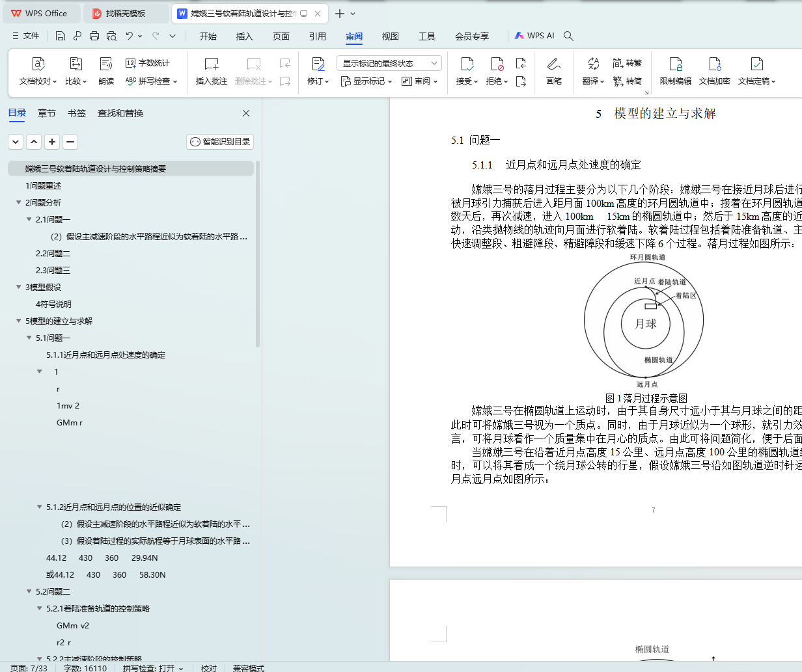Viewport: 802px width, 672px height.
Task: Click the 翻译 translate icon
Action: tap(593, 64)
